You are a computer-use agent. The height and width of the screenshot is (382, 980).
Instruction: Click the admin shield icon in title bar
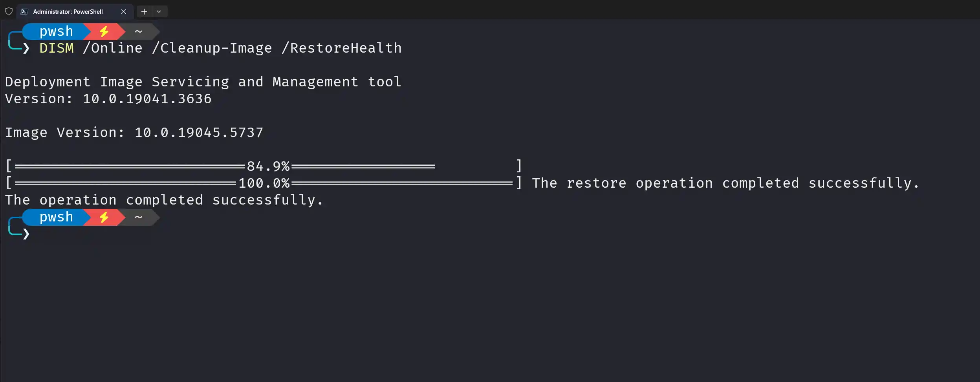click(x=9, y=11)
